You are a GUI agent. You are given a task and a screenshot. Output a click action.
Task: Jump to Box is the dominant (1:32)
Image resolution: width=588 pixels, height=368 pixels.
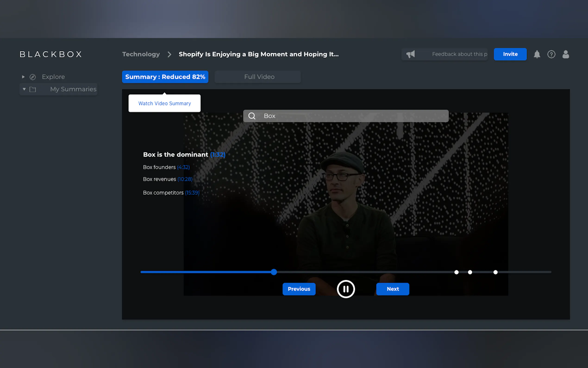click(184, 155)
